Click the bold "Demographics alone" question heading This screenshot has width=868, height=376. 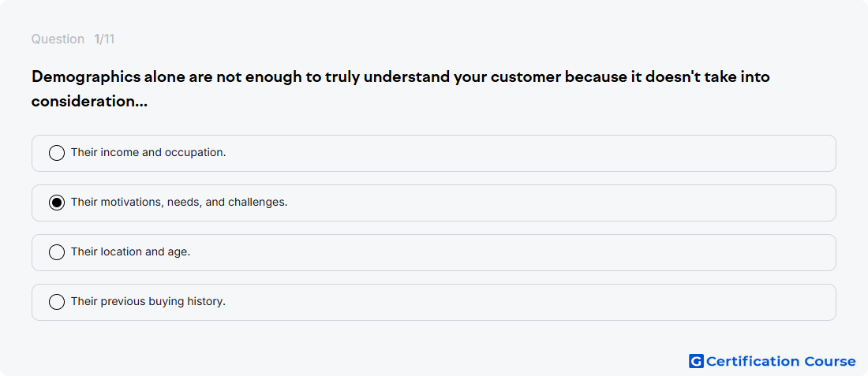pyautogui.click(x=401, y=89)
